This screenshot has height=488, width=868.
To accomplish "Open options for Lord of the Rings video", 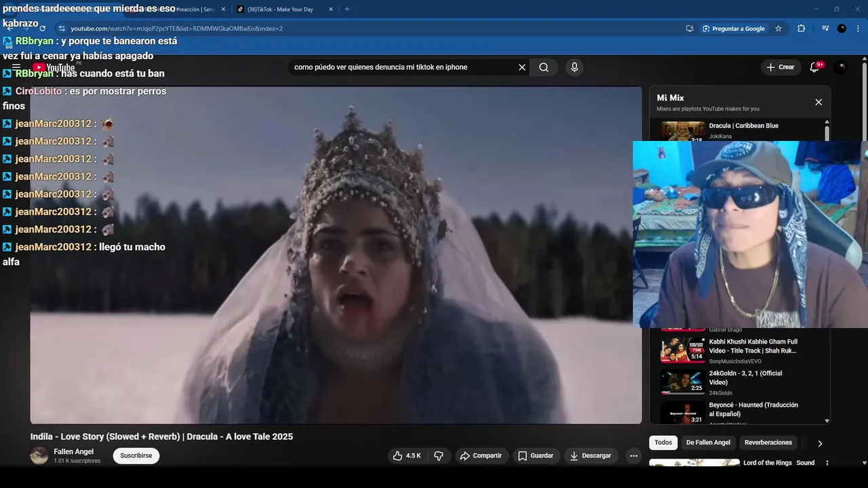I will (827, 463).
